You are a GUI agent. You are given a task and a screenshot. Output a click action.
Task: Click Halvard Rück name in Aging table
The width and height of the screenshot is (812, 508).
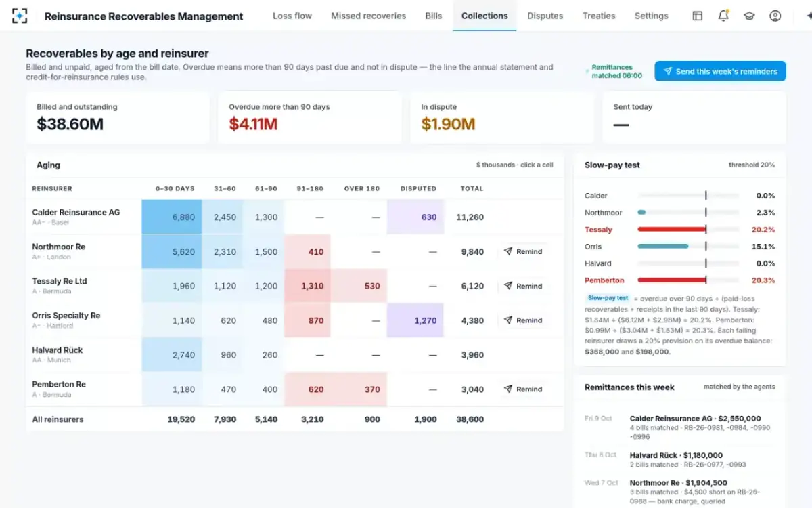point(58,350)
